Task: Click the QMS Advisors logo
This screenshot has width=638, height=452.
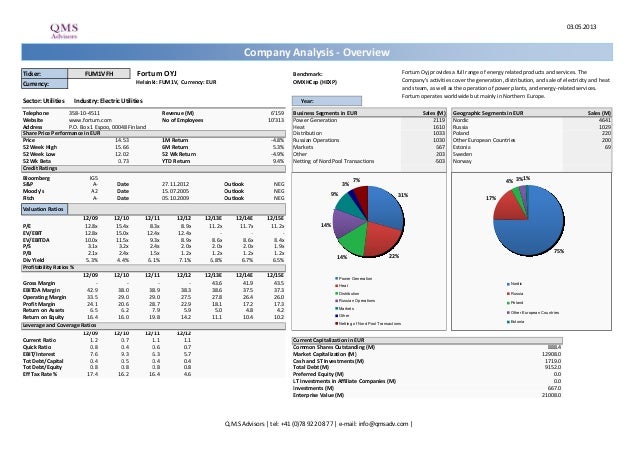Action: (64, 31)
